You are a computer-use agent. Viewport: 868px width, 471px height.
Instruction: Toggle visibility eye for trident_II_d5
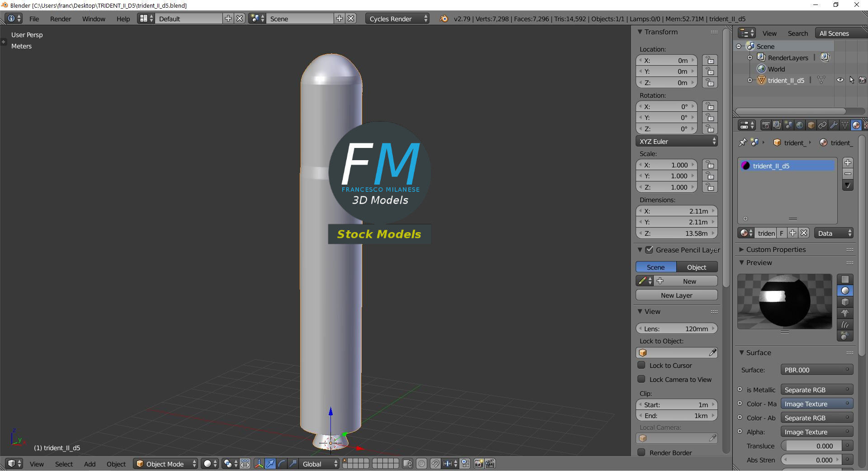[840, 80]
